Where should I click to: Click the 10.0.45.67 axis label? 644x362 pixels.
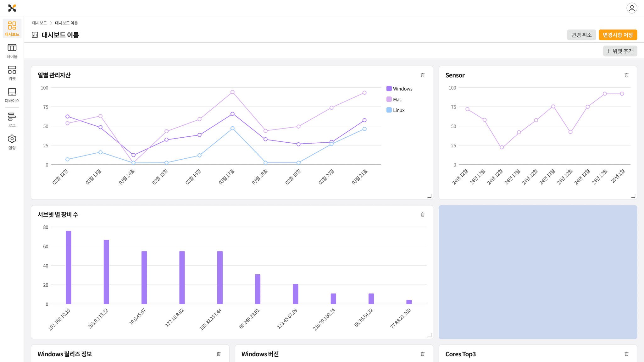pos(137,317)
